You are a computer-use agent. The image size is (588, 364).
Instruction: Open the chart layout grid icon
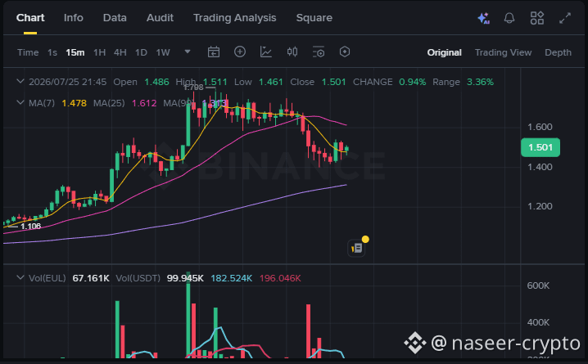(x=537, y=18)
